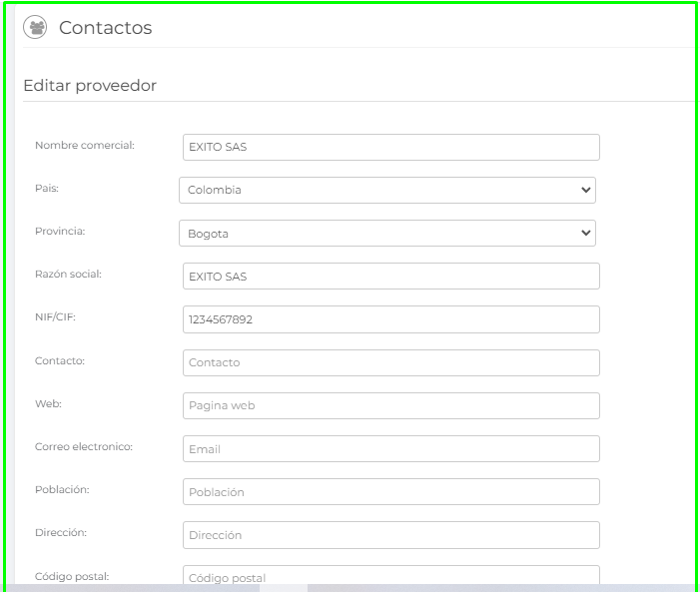
Task: Select the Contacto input field
Action: [x=390, y=362]
